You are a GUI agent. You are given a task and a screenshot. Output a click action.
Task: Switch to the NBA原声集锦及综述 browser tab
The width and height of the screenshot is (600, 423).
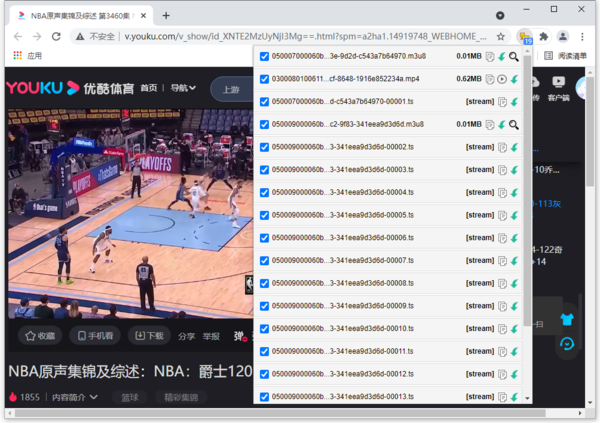tap(75, 15)
